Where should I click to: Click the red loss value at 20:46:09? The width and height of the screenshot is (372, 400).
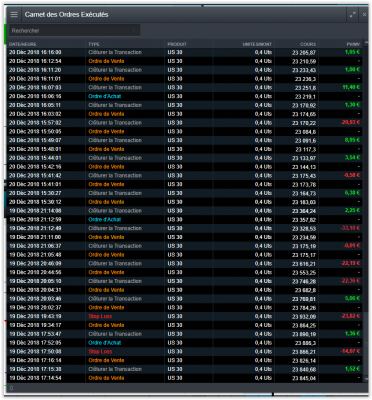coord(351,263)
